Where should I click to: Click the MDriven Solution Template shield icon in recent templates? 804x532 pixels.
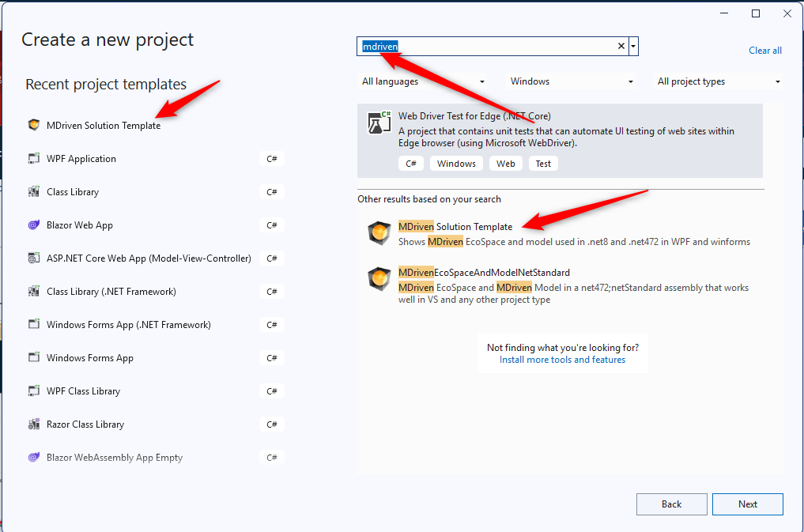coord(34,125)
